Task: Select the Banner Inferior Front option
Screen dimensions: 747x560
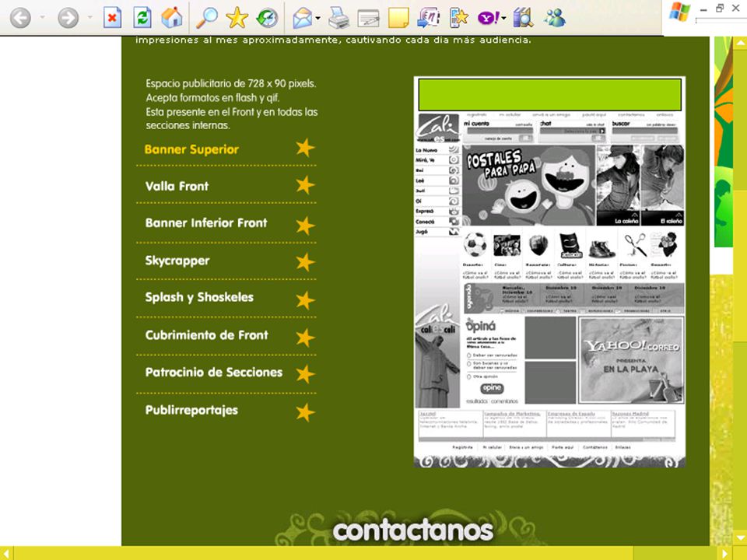Action: click(206, 223)
